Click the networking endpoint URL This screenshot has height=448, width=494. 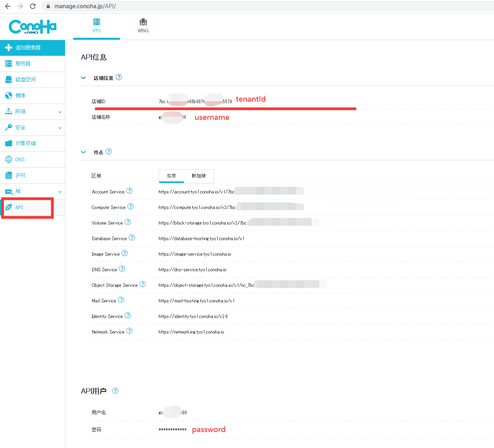191,332
